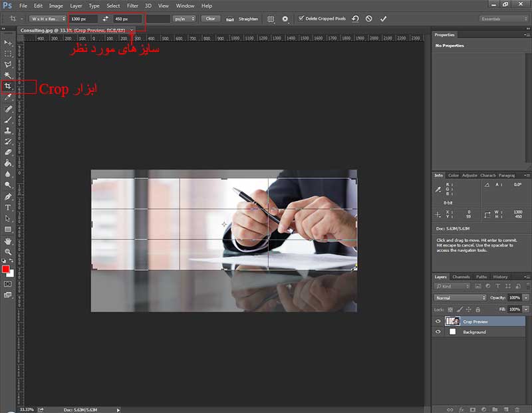The width and height of the screenshot is (532, 413).
Task: Open crop preset W x H x Res dropdown
Action: point(47,19)
